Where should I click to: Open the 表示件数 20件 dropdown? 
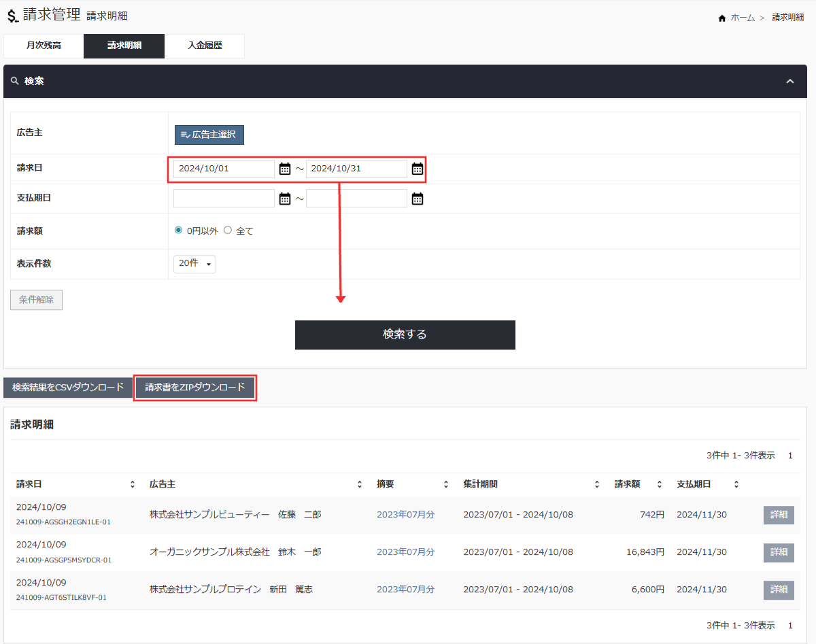(194, 264)
